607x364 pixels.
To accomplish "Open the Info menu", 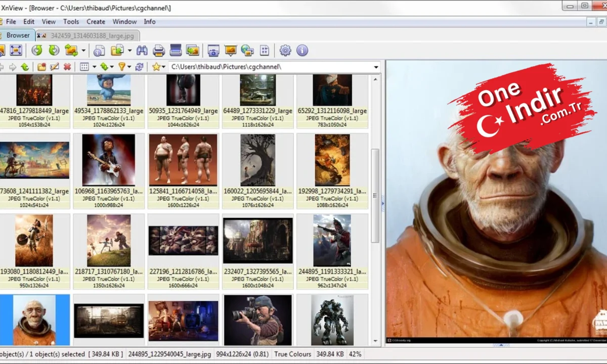I will point(149,22).
